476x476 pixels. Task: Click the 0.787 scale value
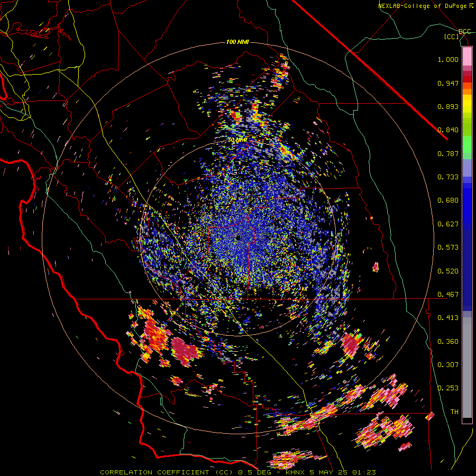click(x=448, y=153)
